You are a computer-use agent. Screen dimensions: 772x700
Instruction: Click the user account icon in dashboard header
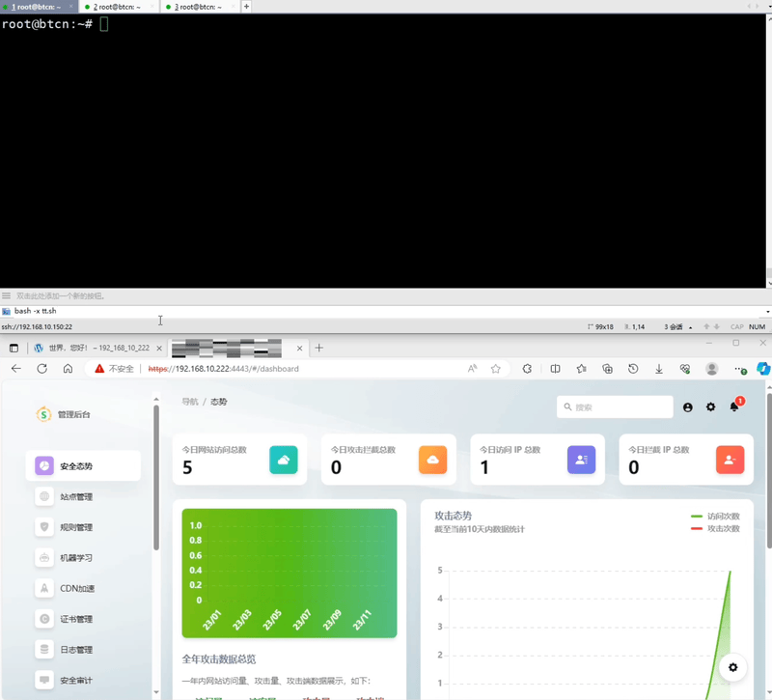point(688,407)
